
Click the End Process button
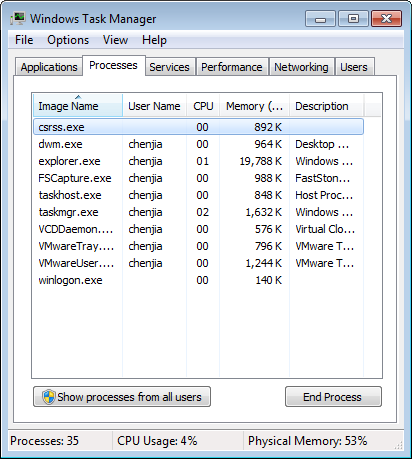[333, 397]
